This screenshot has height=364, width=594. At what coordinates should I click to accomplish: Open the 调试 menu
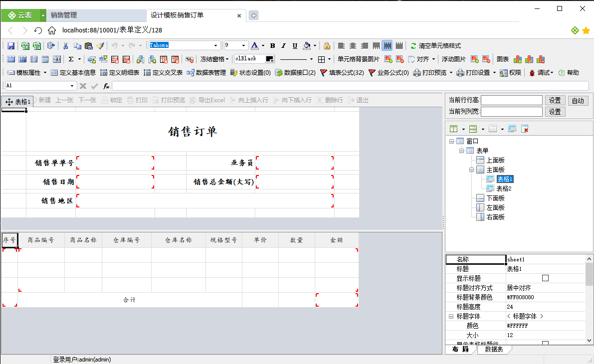coord(541,73)
